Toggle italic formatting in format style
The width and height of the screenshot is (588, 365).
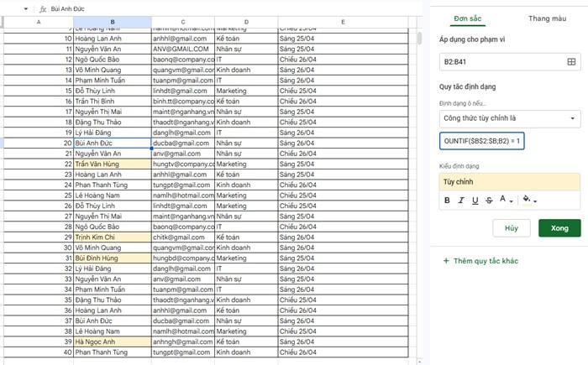[x=461, y=201]
